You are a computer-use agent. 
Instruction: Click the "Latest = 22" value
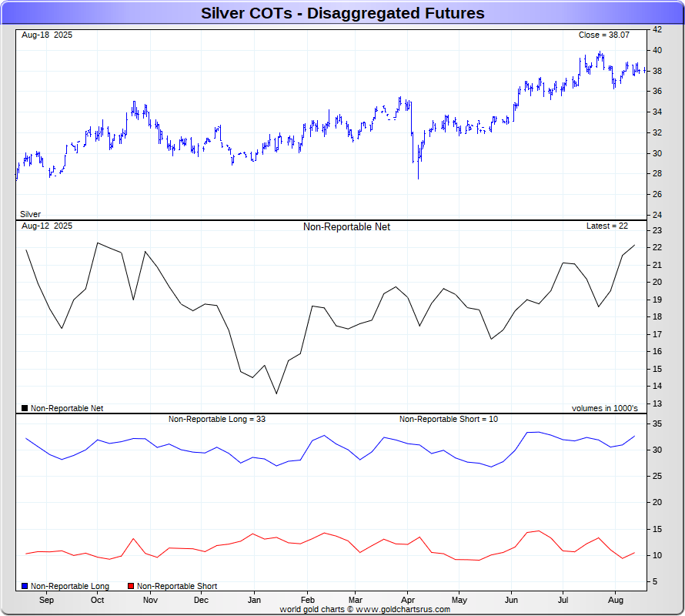point(607,226)
